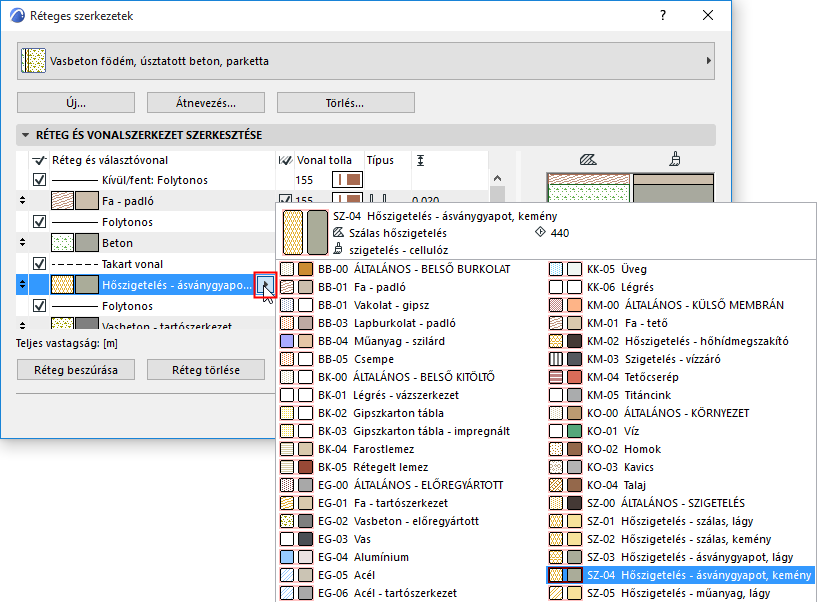
Task: Click the priority diamond icon next to 440
Action: click(x=540, y=232)
